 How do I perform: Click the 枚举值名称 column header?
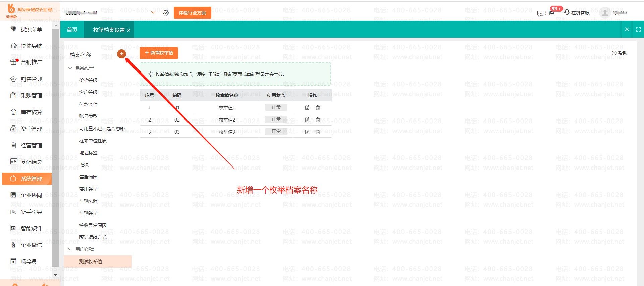pyautogui.click(x=227, y=95)
